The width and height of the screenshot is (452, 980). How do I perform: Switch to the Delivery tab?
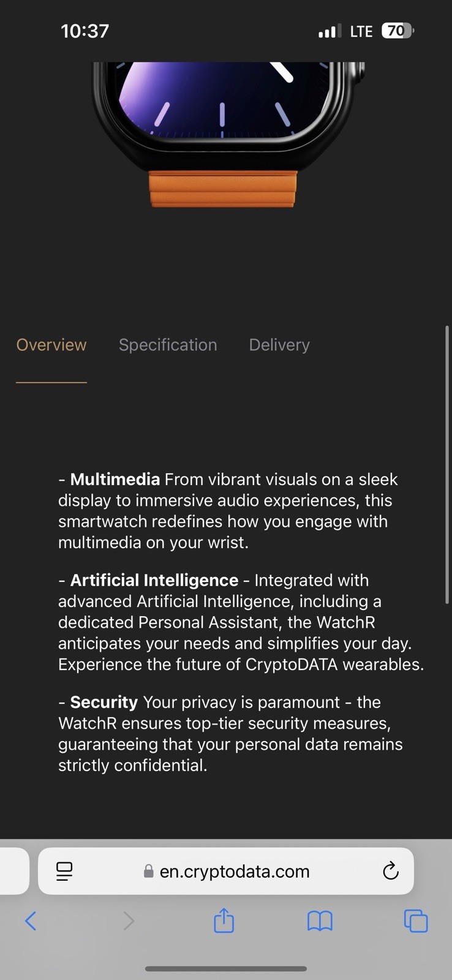[x=279, y=345]
